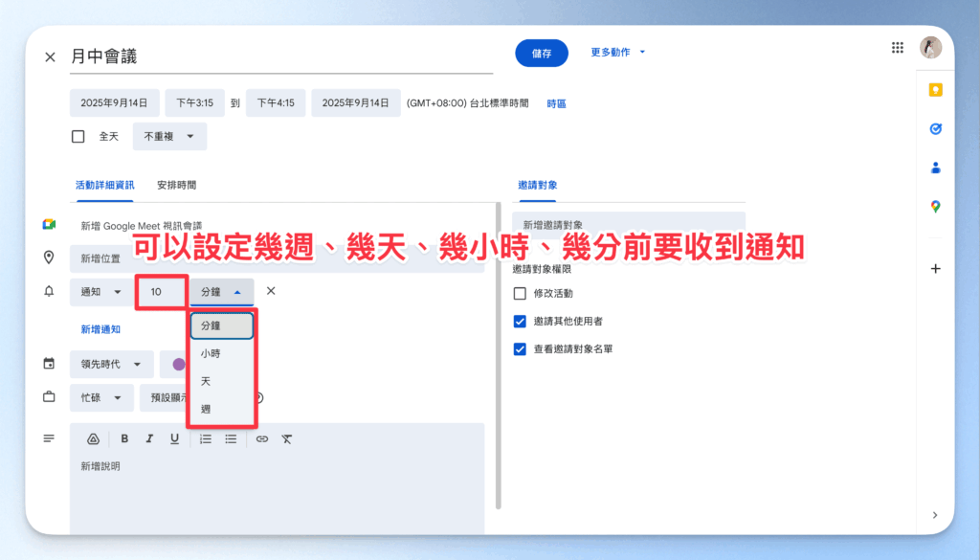980x560 pixels.
Task: Click the 新增通知 link
Action: coord(100,329)
